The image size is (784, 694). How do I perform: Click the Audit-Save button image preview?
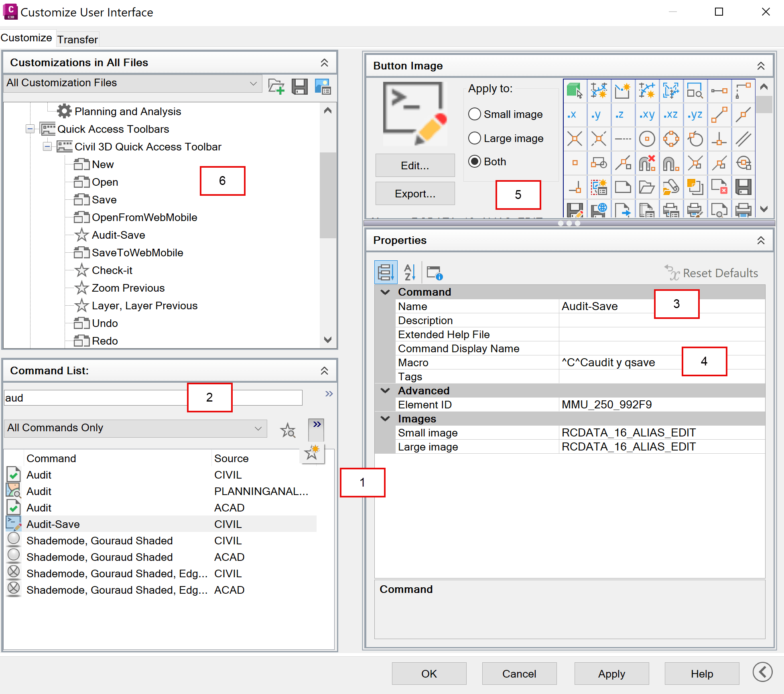415,114
